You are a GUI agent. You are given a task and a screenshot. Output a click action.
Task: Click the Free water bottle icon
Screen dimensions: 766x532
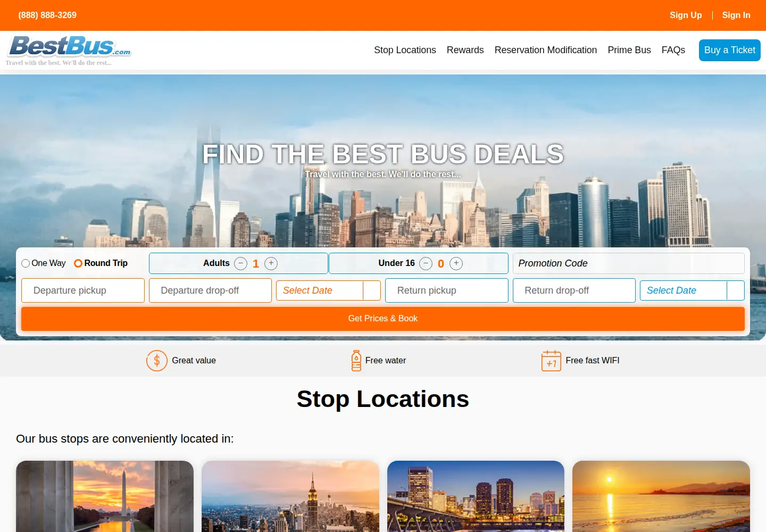pyautogui.click(x=356, y=361)
